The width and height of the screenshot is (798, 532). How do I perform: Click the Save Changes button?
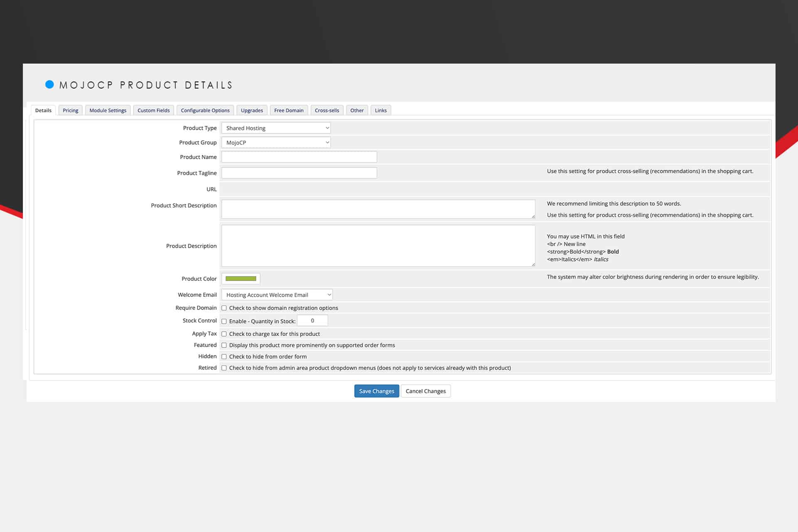377,391
